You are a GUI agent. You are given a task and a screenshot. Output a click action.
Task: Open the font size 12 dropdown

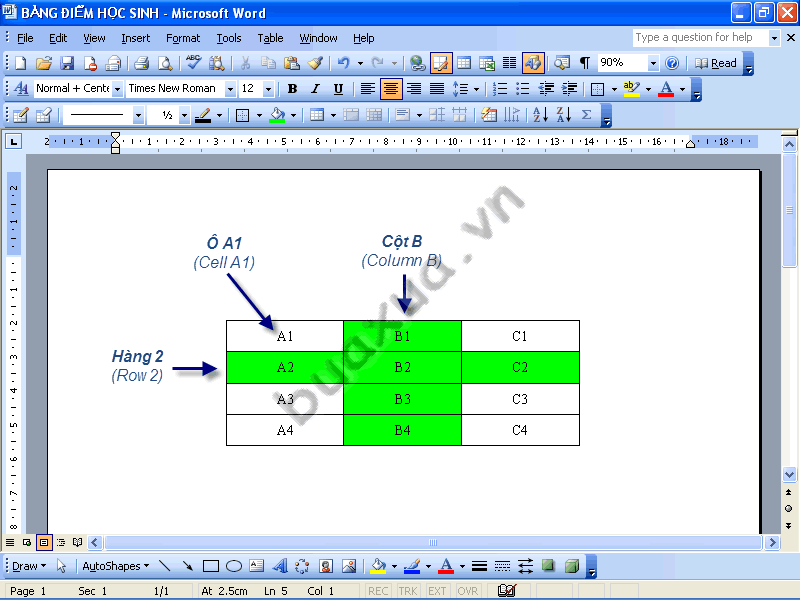[x=268, y=89]
